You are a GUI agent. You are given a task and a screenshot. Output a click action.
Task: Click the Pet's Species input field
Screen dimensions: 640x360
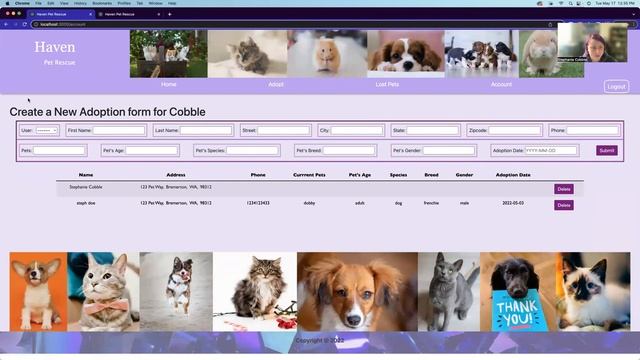pos(252,150)
